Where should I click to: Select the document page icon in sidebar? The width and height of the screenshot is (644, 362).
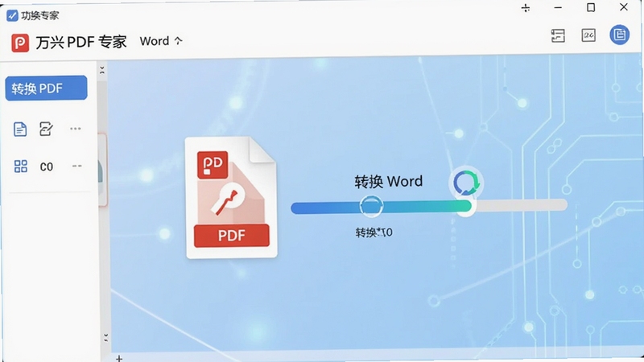pyautogui.click(x=20, y=129)
